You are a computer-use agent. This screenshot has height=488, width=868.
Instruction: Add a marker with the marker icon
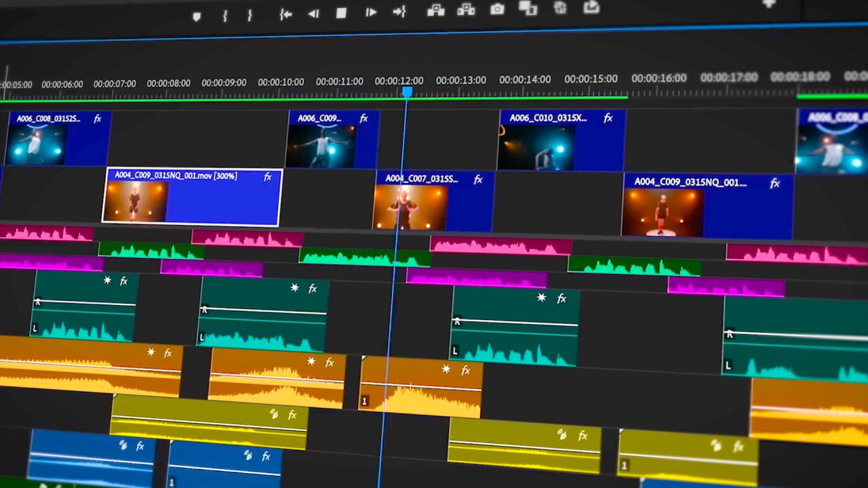coord(197,16)
